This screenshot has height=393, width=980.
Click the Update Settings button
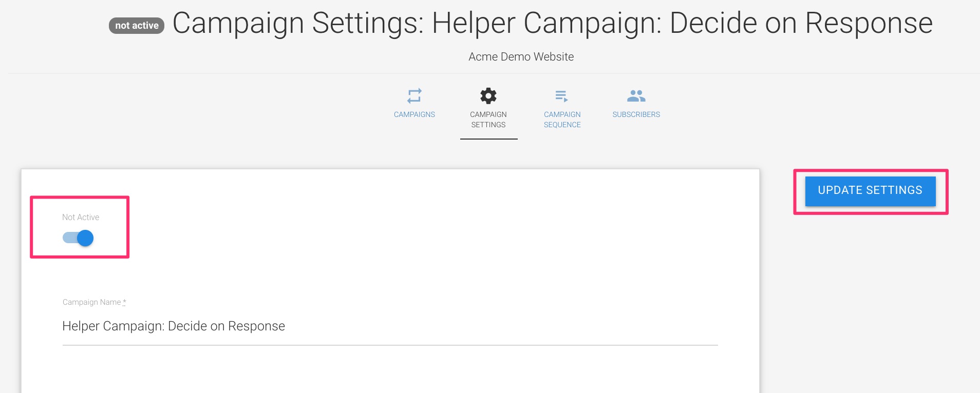(870, 190)
